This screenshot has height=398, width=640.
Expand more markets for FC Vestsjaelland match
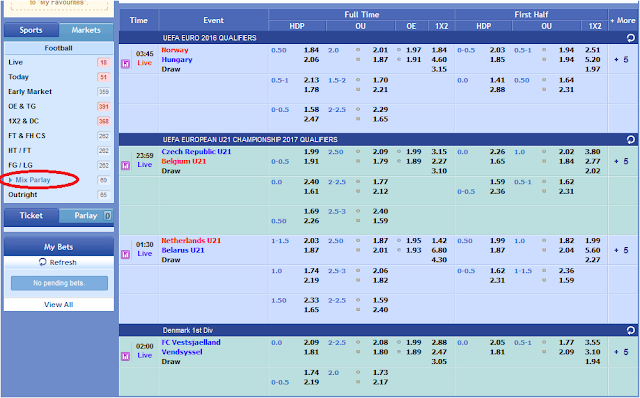point(622,352)
